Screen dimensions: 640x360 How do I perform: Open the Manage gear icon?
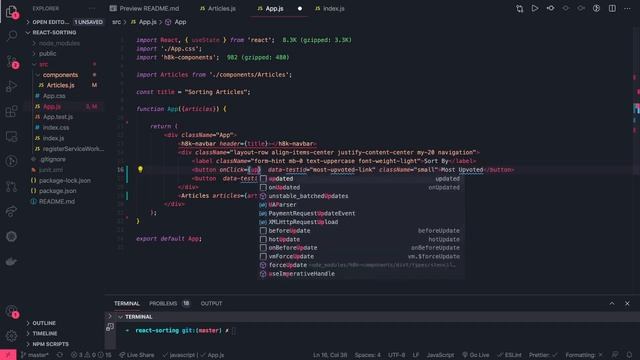(x=11, y=336)
